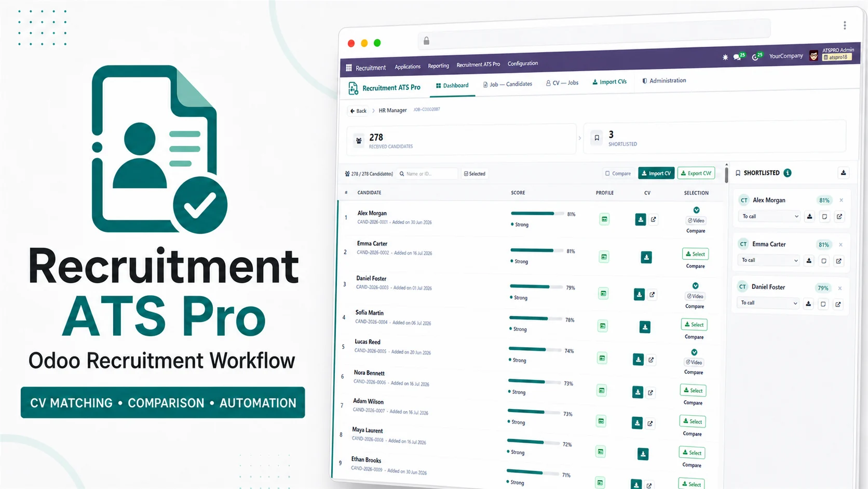Open the apps grid icon beside Recruitment
The height and width of the screenshot is (489, 868).
point(349,68)
